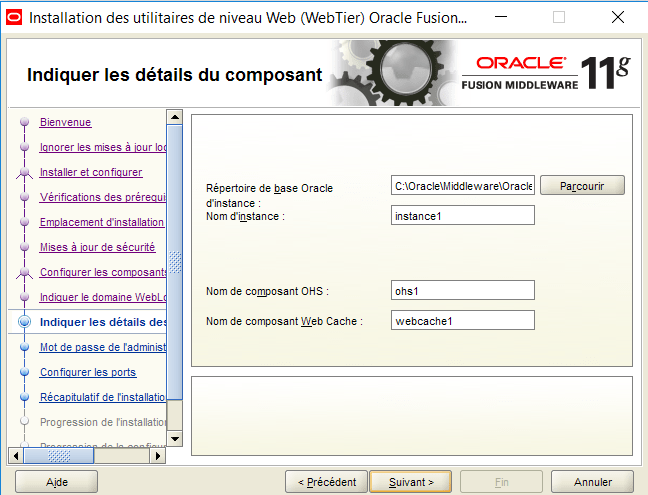Image resolution: width=648 pixels, height=495 pixels.
Task: Select Configurer les composants step
Action: (x=102, y=272)
